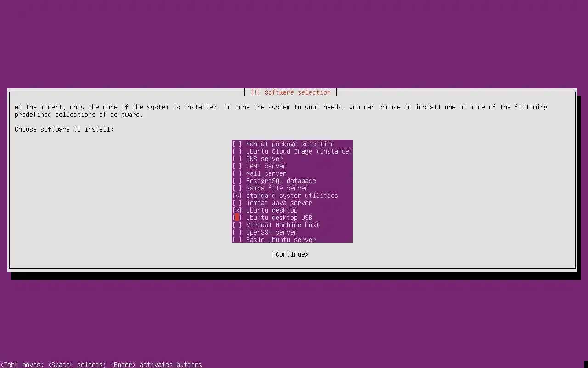Screen dimensions: 588x368
Task: Click the 'Ubuntu desktop USB' label text
Action: (279, 218)
